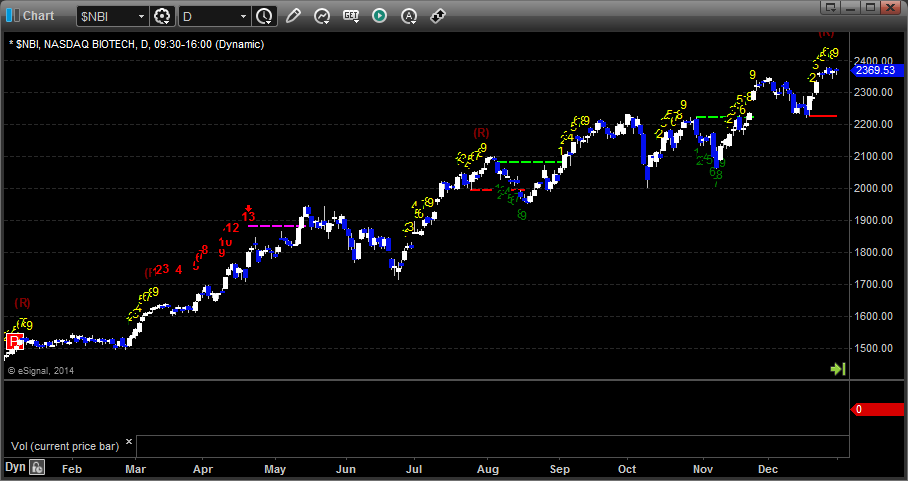Select the pencil drawing tool
The height and width of the screenshot is (481, 908).
click(293, 16)
